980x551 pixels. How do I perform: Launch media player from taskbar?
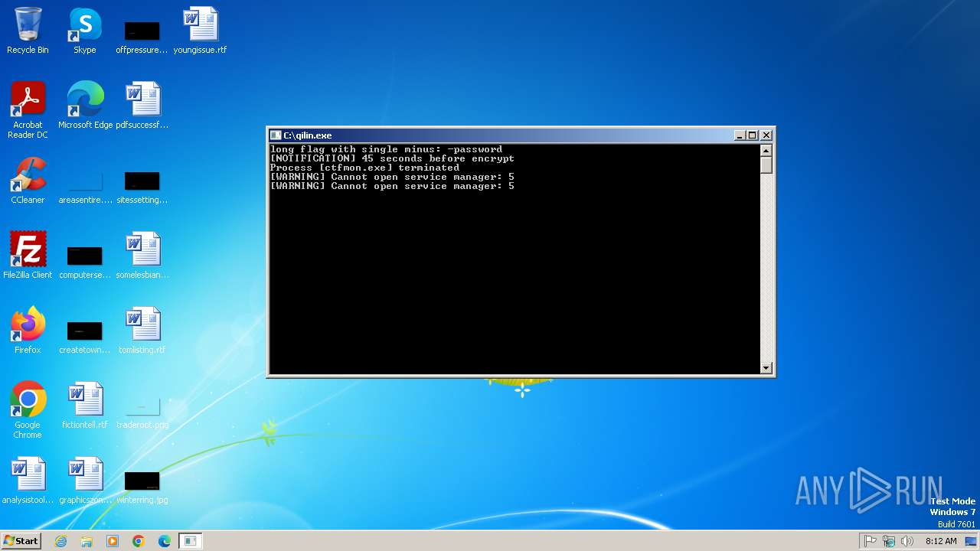tap(113, 541)
